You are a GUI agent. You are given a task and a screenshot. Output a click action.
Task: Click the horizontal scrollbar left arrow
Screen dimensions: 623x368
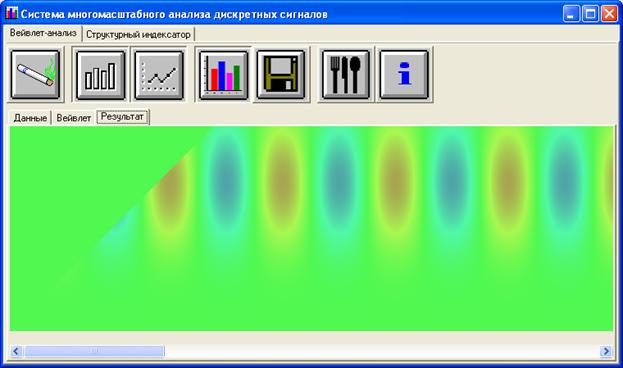(x=16, y=351)
